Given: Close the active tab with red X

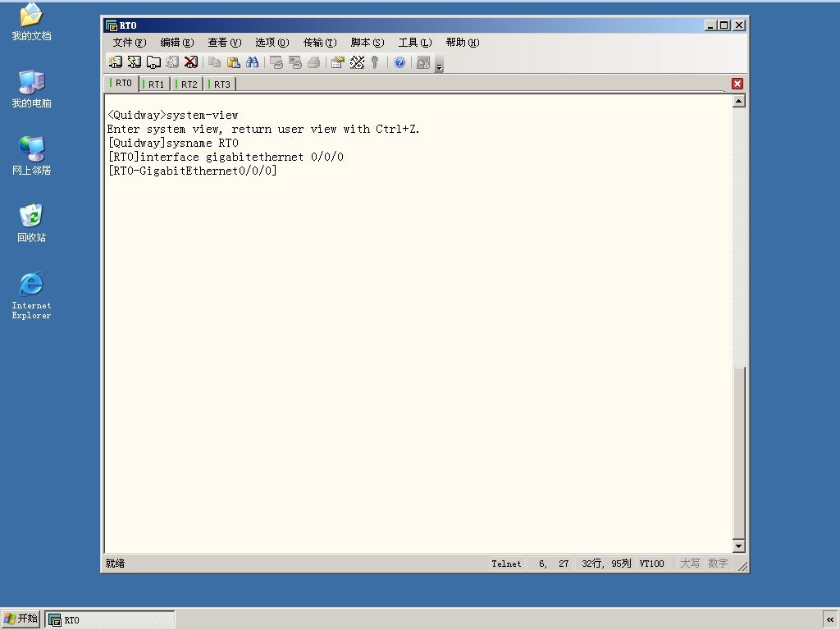Looking at the screenshot, I should point(737,84).
